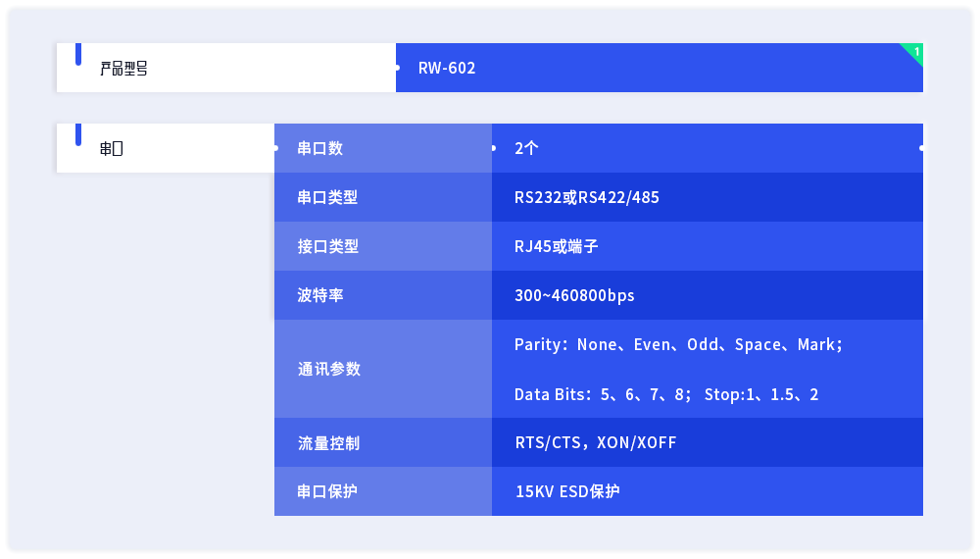Select the 接口类型 row label
The height and width of the screenshot is (559, 980).
pos(327,246)
